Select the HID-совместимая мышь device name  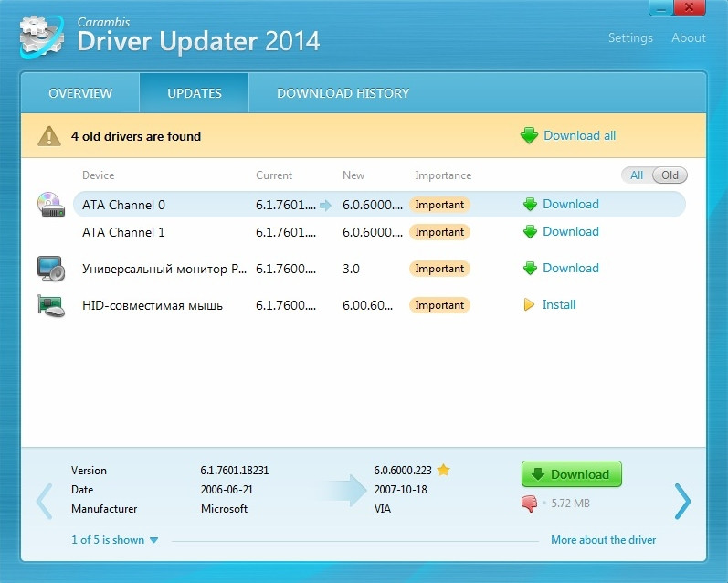pos(153,306)
